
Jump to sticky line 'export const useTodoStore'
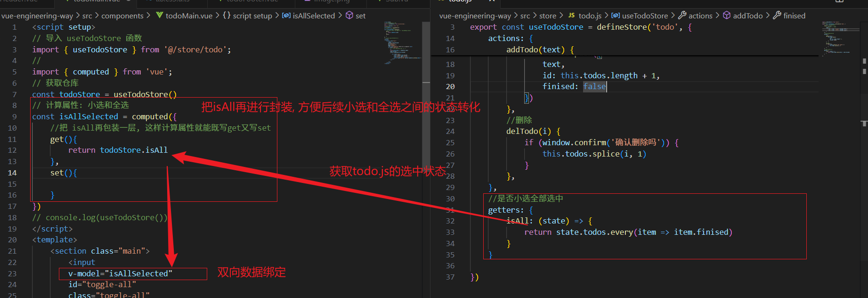(x=581, y=27)
